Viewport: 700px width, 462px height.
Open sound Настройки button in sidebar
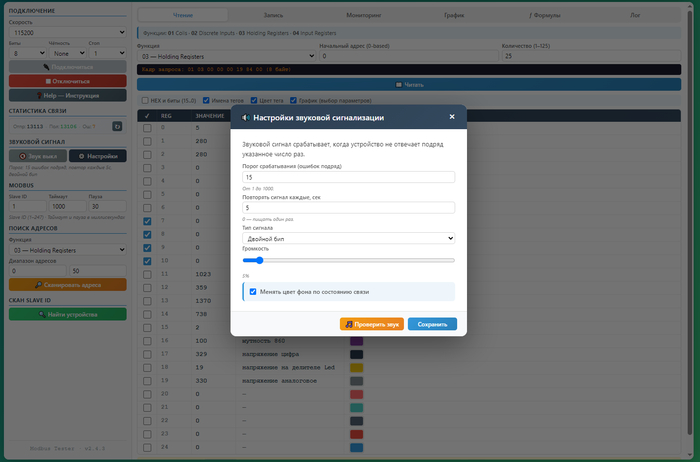click(x=98, y=156)
